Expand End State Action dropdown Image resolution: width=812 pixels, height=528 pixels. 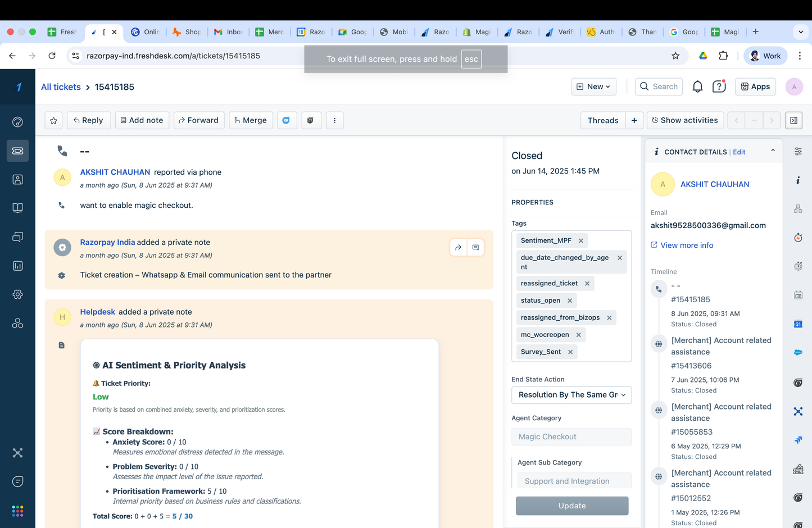[571, 395]
